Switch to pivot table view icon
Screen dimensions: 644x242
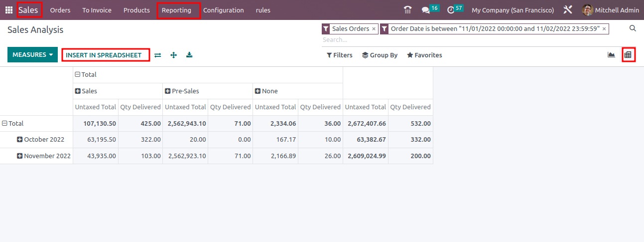[628, 55]
